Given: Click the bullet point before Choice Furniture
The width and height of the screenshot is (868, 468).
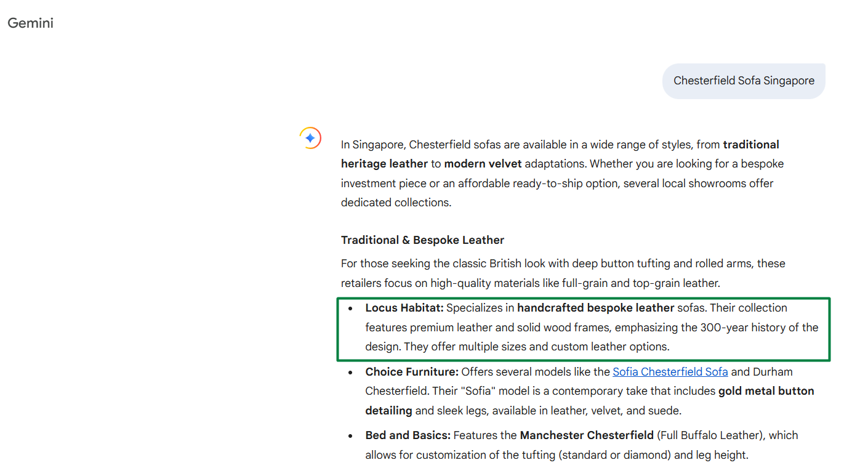Looking at the screenshot, I should point(350,372).
